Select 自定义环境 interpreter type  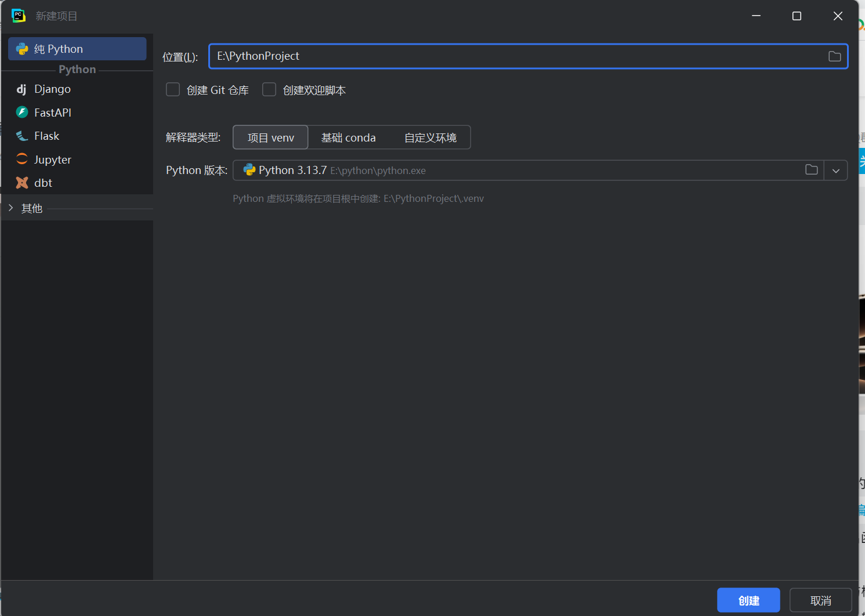coord(430,137)
